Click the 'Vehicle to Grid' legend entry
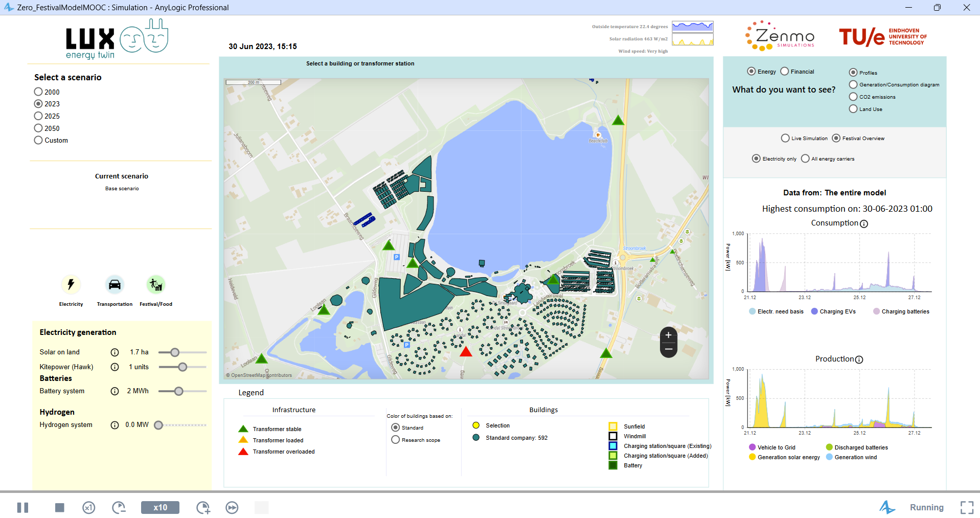This screenshot has width=980, height=518. click(772, 447)
